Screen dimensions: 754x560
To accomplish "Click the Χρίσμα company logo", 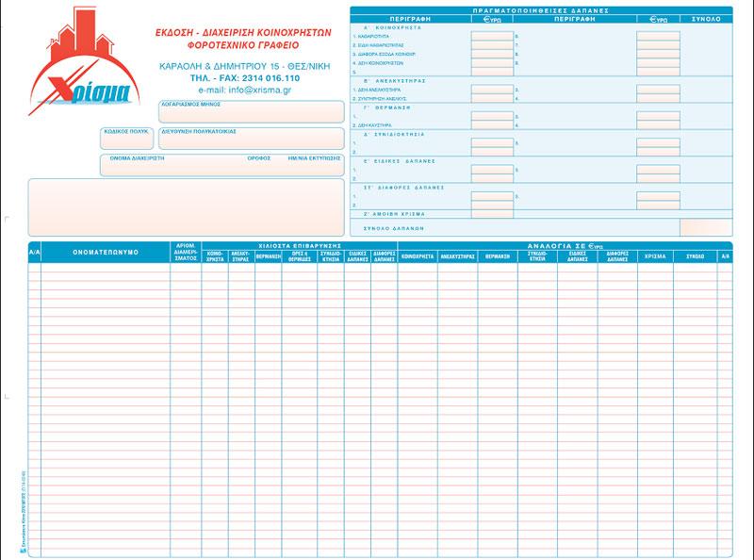I will point(84,60).
